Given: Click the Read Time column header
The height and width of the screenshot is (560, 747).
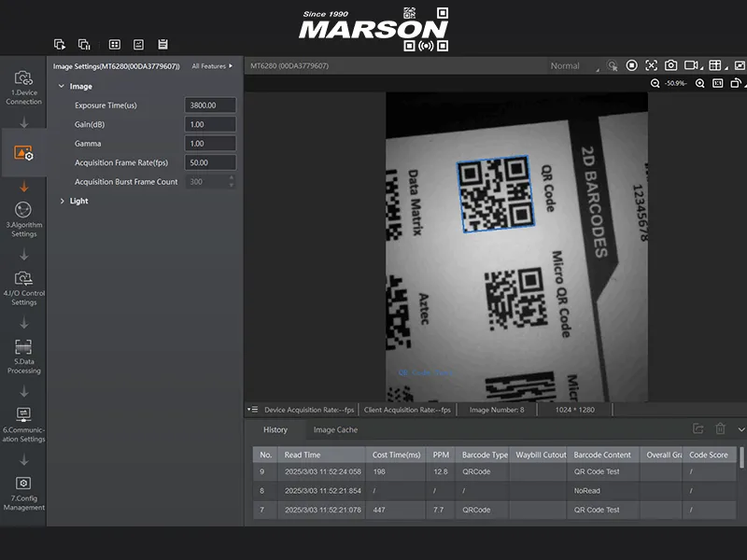Looking at the screenshot, I should pos(321,455).
